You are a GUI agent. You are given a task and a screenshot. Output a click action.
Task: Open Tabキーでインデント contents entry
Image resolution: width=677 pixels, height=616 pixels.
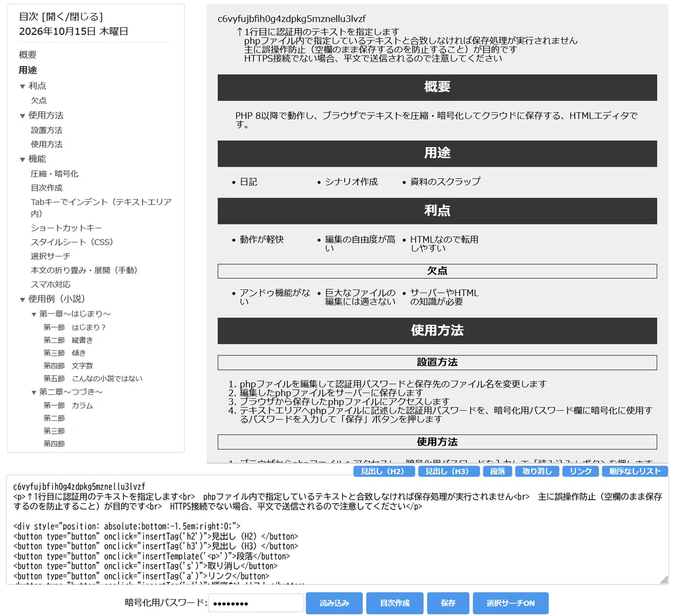click(101, 208)
